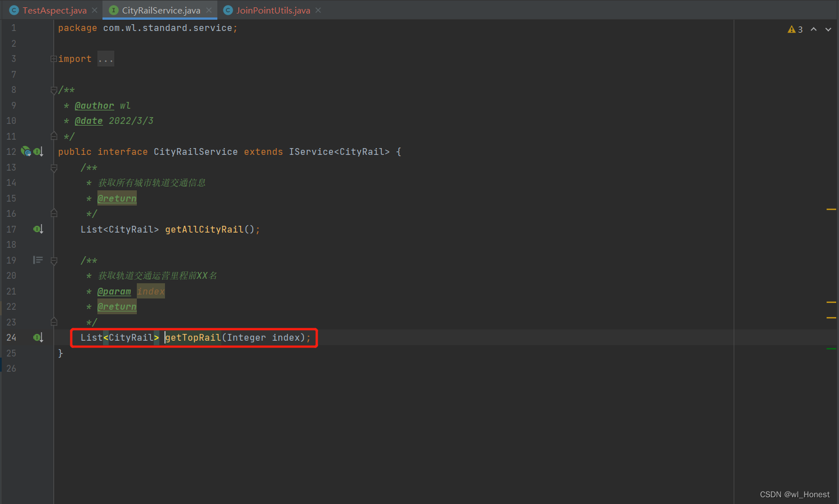Image resolution: width=839 pixels, height=504 pixels.
Task: Toggle rendered doc view icon on line 19
Action: (38, 260)
